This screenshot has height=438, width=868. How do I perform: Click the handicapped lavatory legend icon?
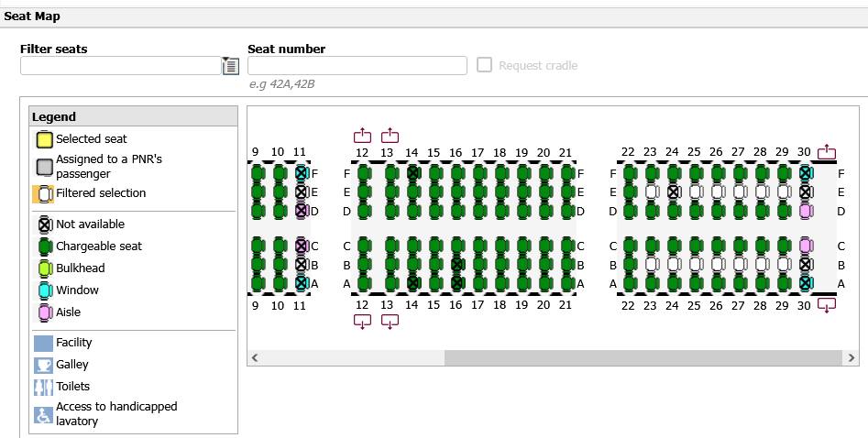click(43, 414)
